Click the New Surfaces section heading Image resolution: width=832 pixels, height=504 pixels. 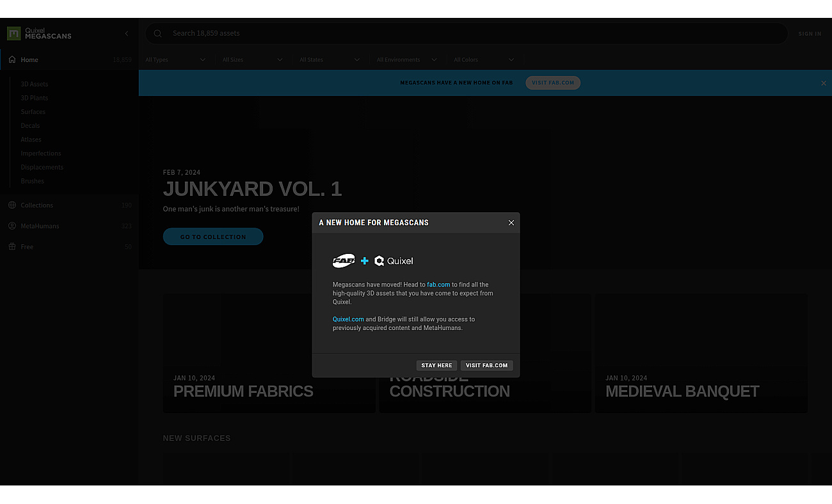pyautogui.click(x=196, y=438)
